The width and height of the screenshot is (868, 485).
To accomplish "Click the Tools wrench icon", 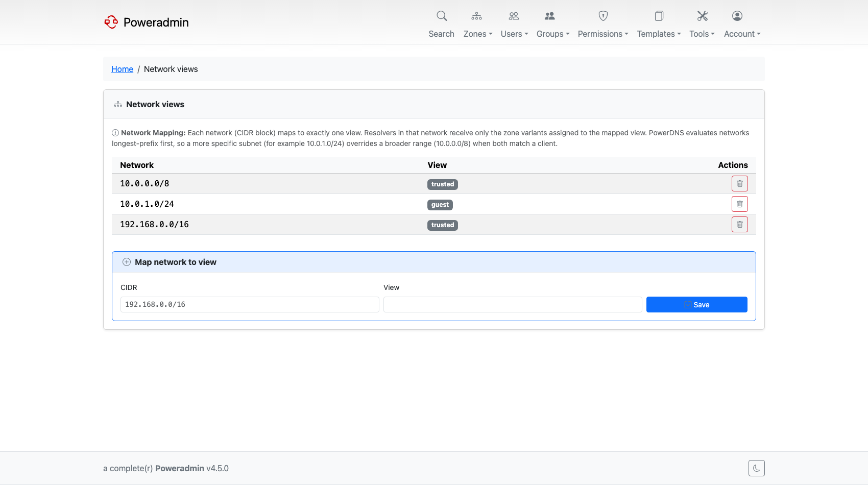I will (703, 16).
